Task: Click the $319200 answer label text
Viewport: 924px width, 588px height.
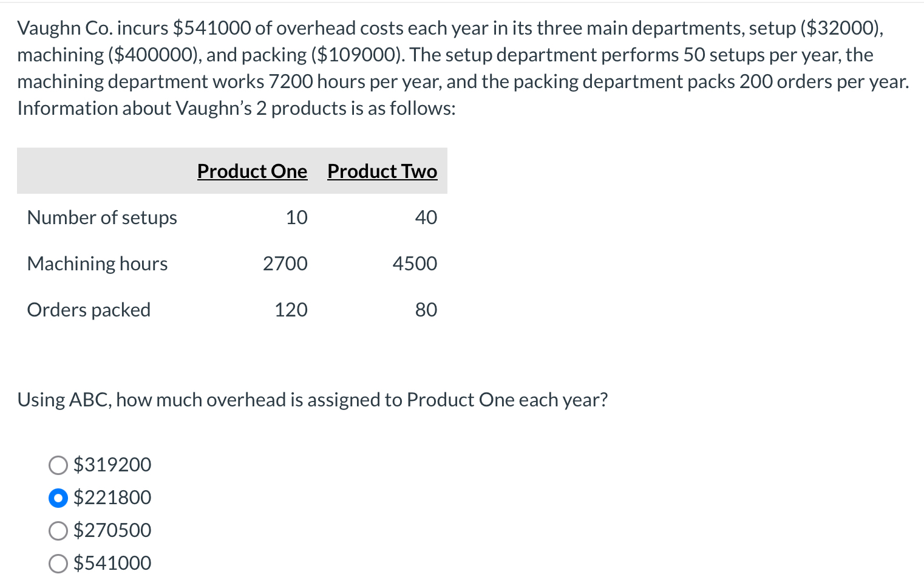Action: (112, 465)
